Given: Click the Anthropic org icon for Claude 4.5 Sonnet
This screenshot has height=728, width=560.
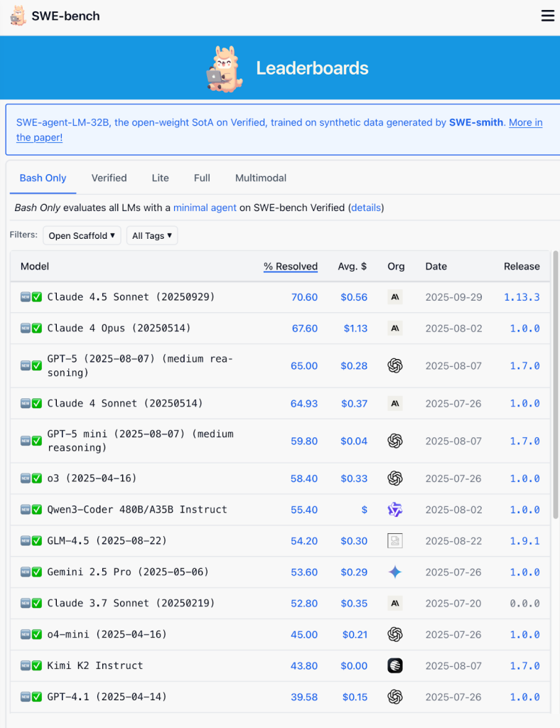Looking at the screenshot, I should (x=395, y=297).
